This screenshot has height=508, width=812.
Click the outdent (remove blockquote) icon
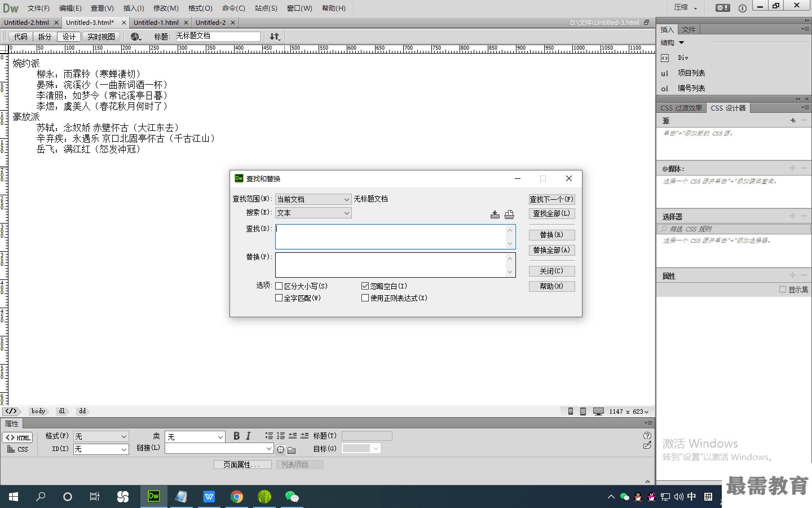click(293, 436)
